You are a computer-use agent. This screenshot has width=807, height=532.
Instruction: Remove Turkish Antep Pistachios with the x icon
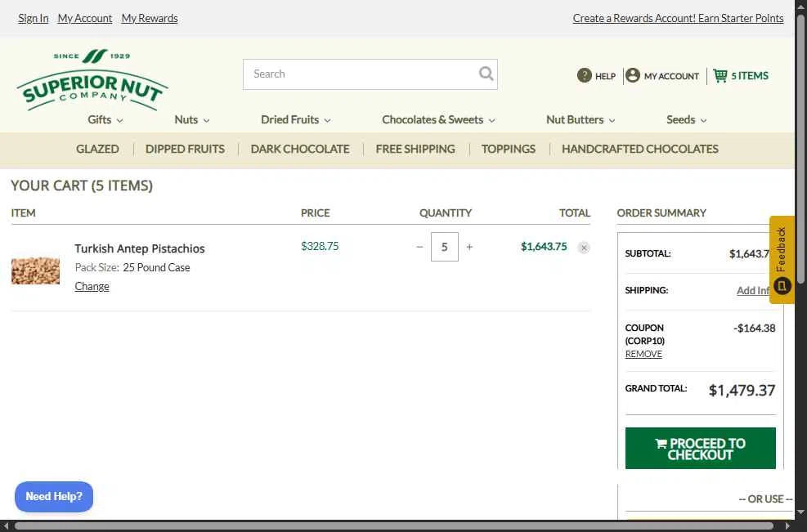click(584, 248)
